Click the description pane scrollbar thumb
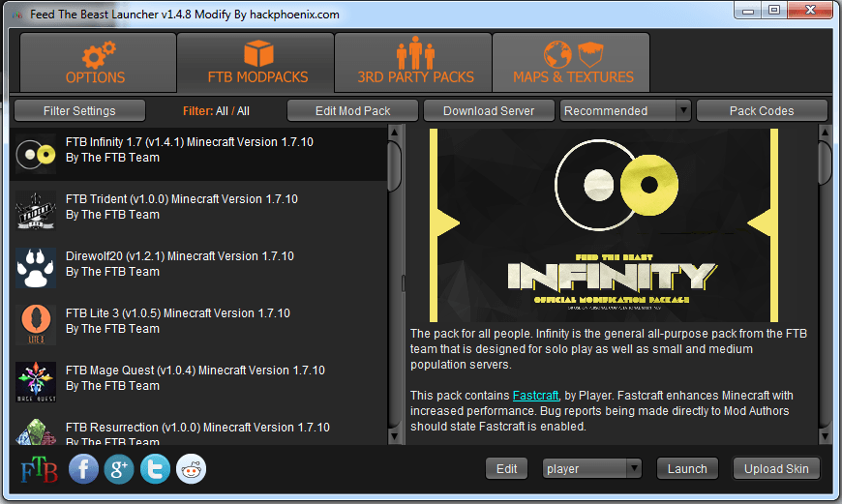 825,163
